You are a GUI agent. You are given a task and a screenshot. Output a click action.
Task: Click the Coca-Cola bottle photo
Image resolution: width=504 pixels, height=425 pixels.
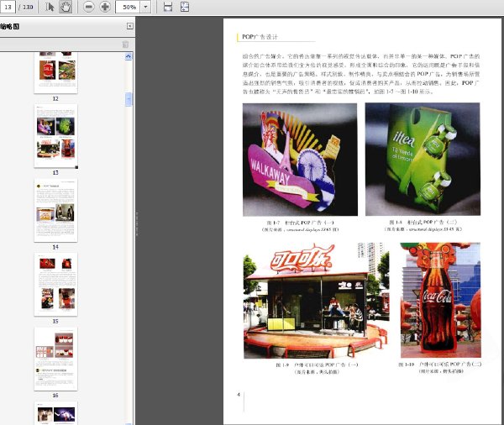point(441,300)
